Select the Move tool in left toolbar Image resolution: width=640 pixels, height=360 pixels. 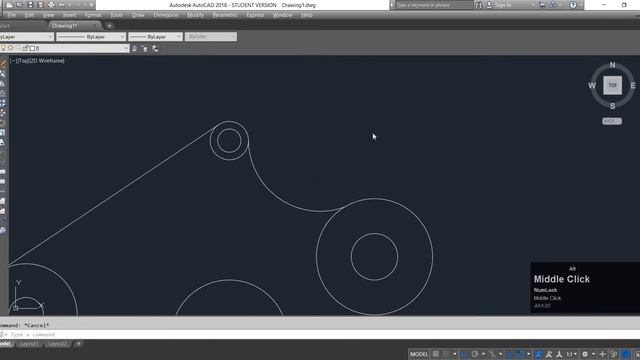[2, 113]
